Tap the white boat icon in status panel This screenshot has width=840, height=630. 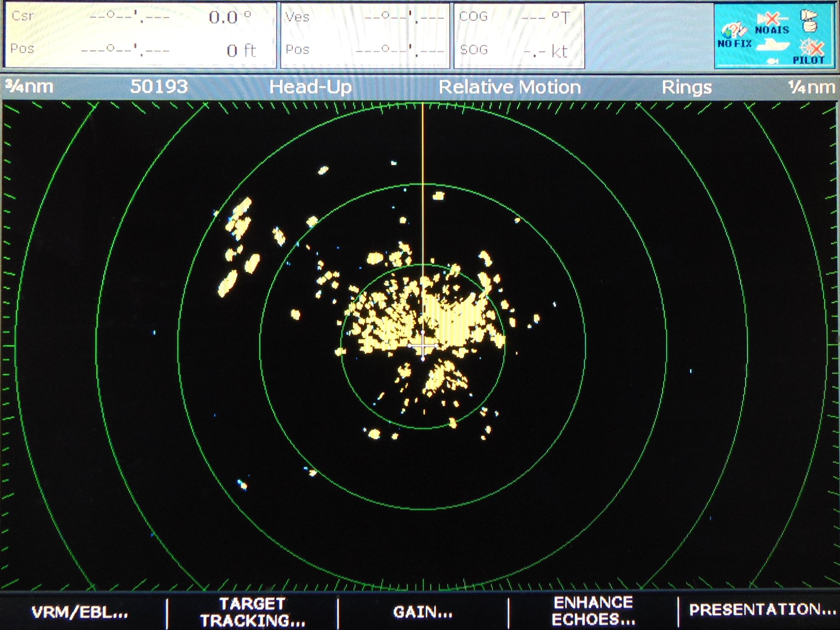773,45
